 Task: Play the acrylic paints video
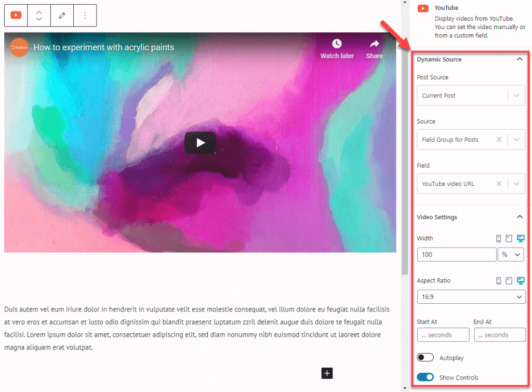[200, 143]
